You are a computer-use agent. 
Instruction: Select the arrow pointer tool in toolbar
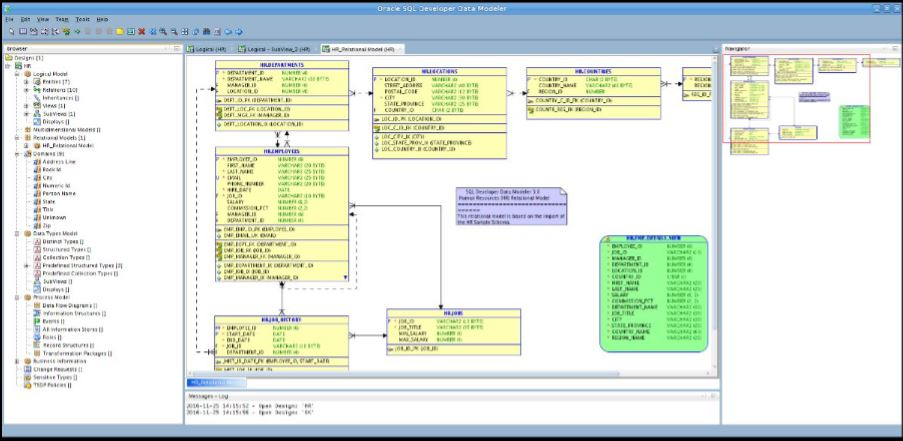click(12, 32)
